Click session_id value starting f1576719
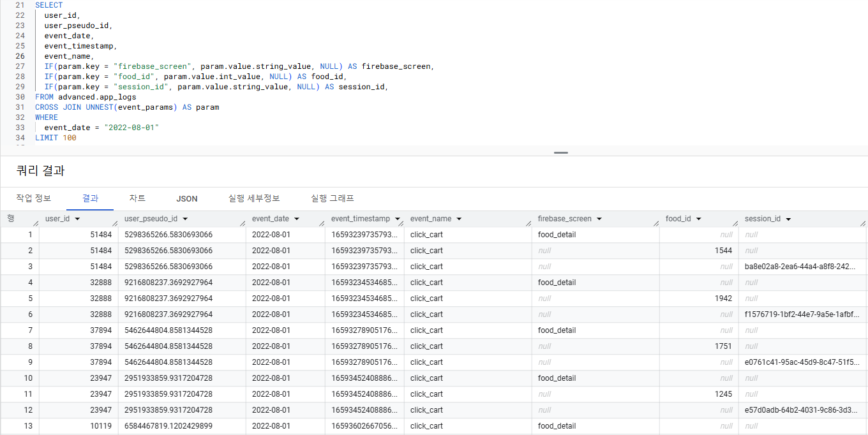This screenshot has width=868, height=435. click(802, 314)
